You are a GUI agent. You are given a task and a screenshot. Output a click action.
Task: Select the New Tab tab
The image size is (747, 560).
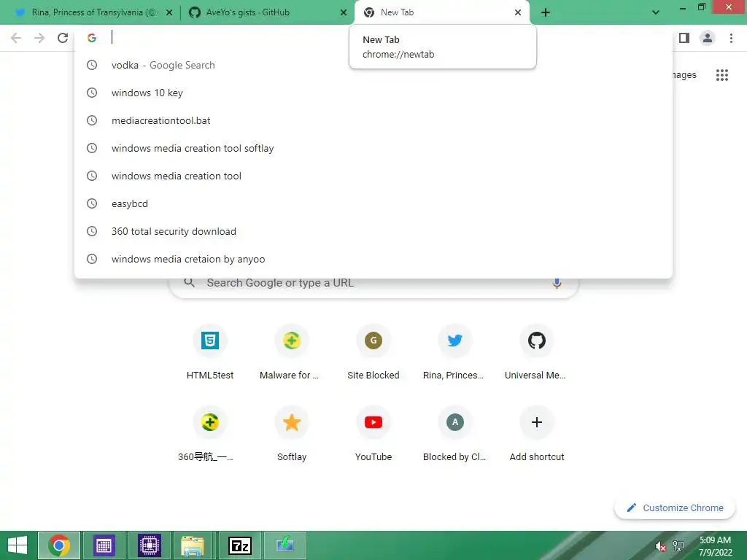coord(442,12)
